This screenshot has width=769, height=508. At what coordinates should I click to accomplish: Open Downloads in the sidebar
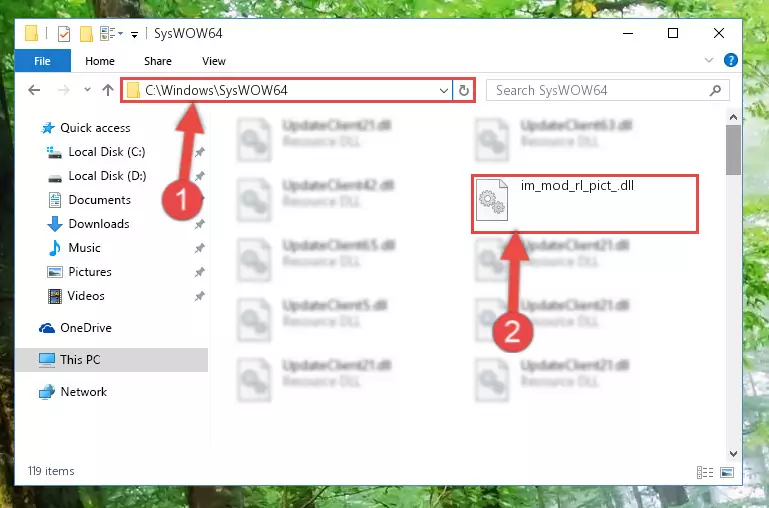pyautogui.click(x=99, y=224)
